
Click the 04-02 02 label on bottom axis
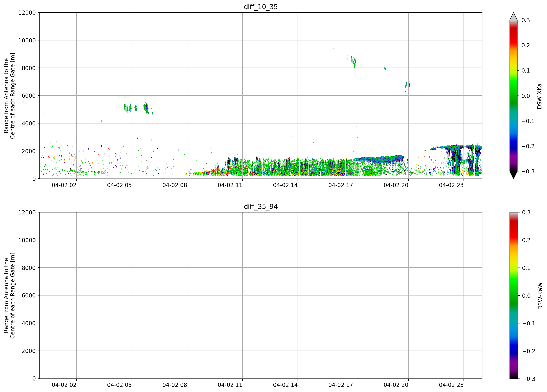pos(64,385)
